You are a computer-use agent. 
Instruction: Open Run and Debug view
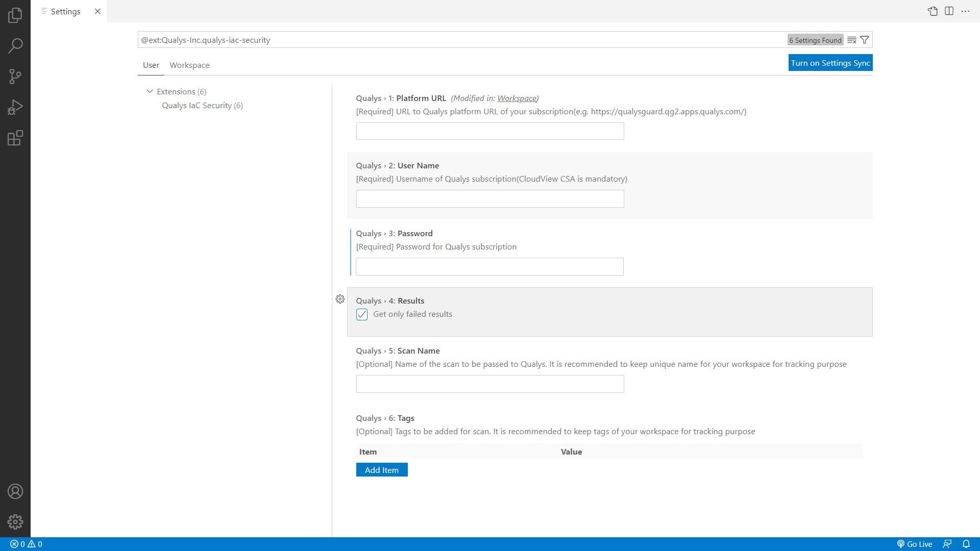(15, 107)
